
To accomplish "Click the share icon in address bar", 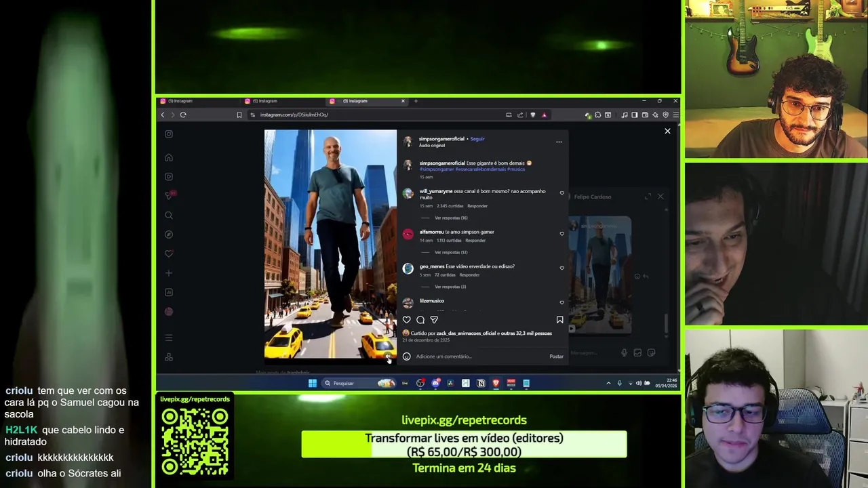I will point(520,115).
